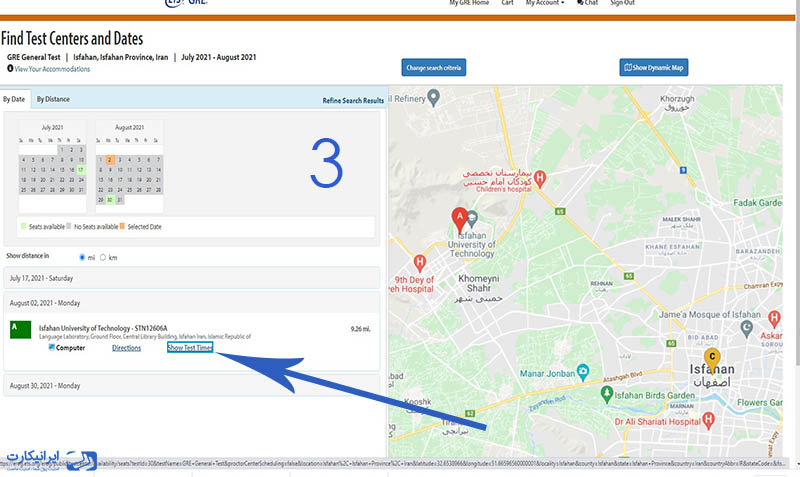Click the Language Laboratory address line

click(145, 337)
